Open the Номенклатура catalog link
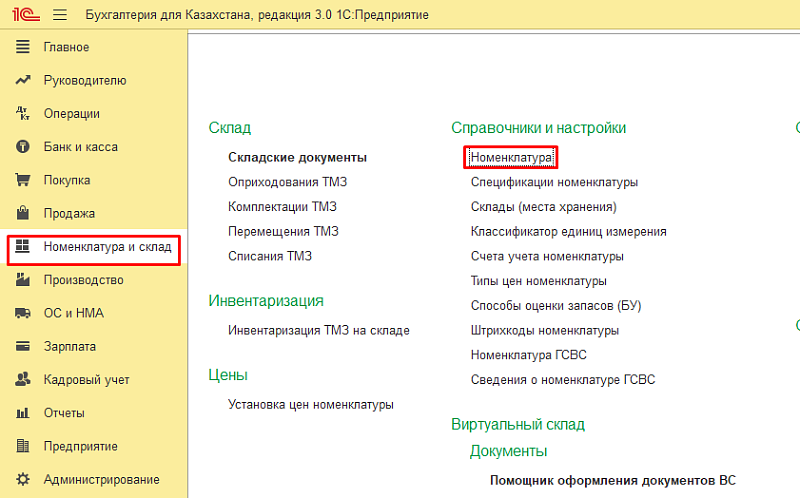Image resolution: width=800 pixels, height=498 pixels. click(511, 158)
